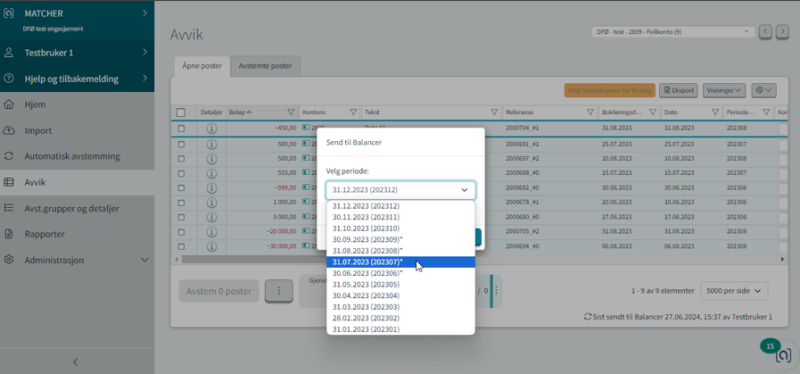Click the filter icon on Bokføringsdato column
The height and width of the screenshot is (374, 800).
coord(653,112)
